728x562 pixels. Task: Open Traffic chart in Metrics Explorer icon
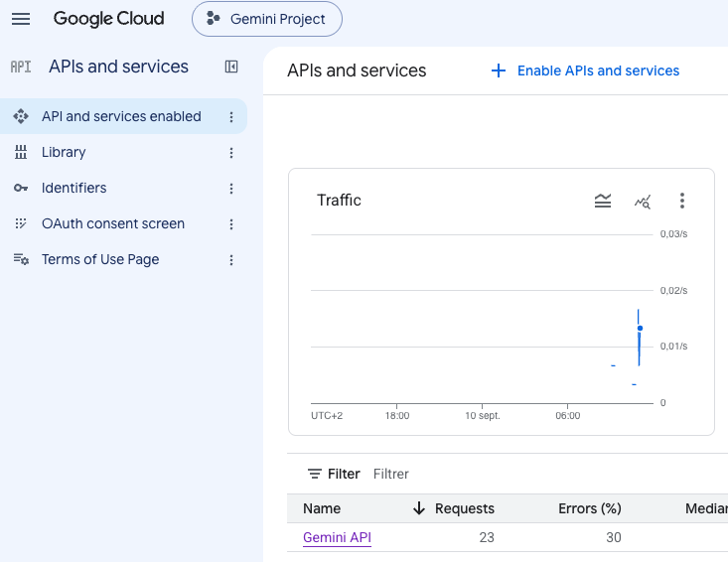643,202
